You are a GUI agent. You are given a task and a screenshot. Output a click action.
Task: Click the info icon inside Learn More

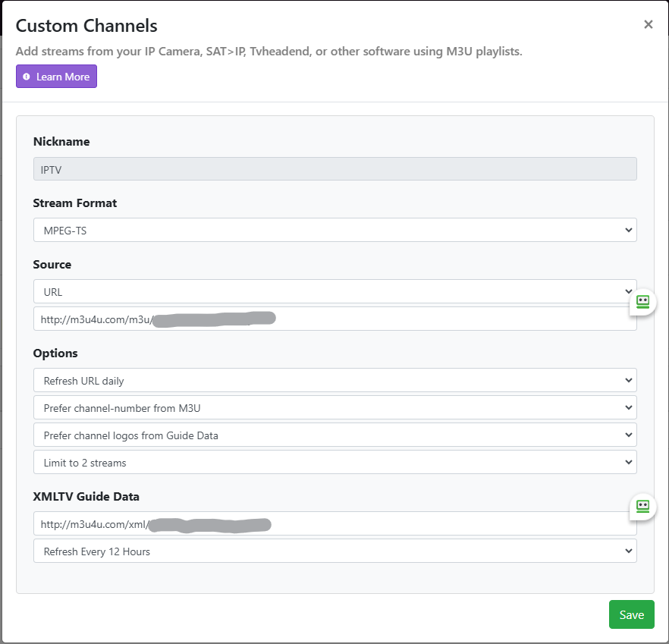coord(27,77)
